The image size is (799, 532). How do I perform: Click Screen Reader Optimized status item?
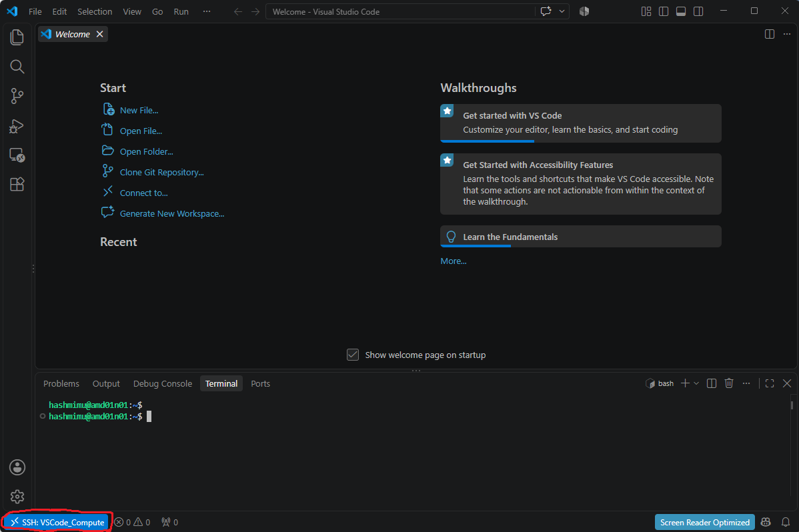point(704,522)
